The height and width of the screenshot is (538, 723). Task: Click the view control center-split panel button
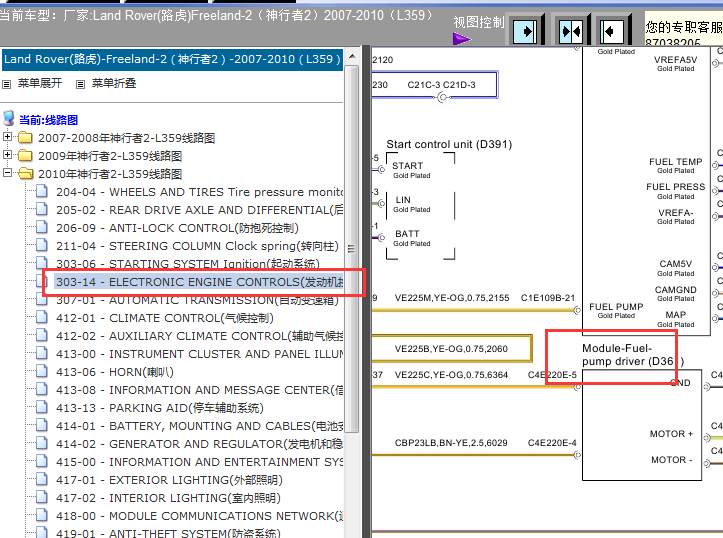coord(570,31)
